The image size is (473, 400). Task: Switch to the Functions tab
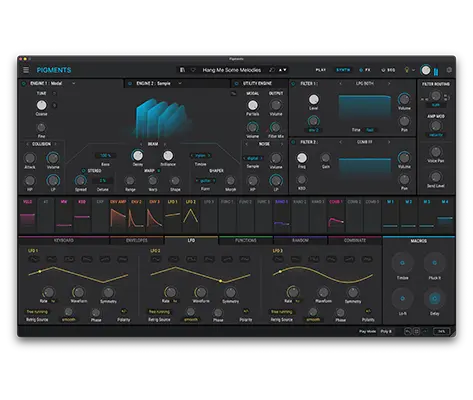coord(246,240)
